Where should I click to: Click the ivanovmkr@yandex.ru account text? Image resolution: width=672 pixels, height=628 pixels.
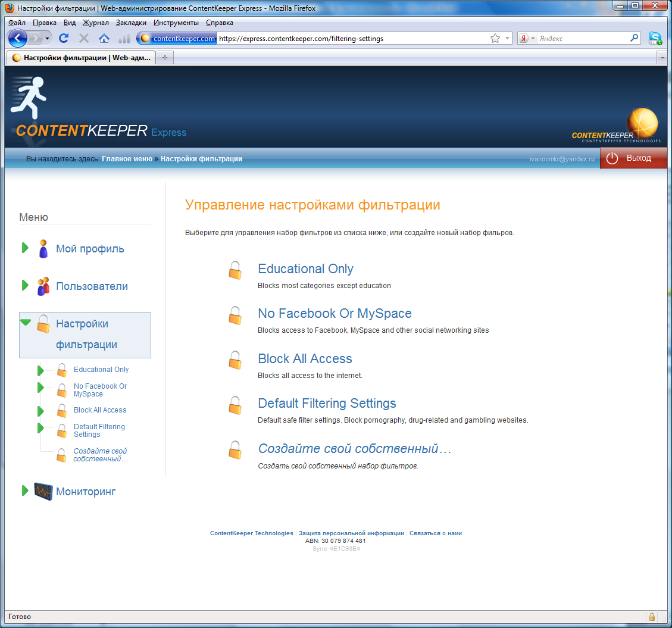562,159
